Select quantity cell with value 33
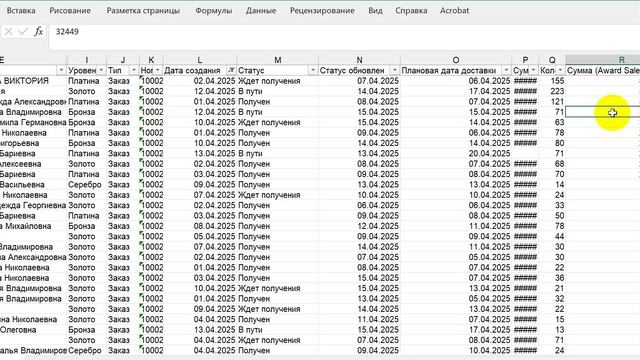This screenshot has height=360, width=640. point(552,205)
